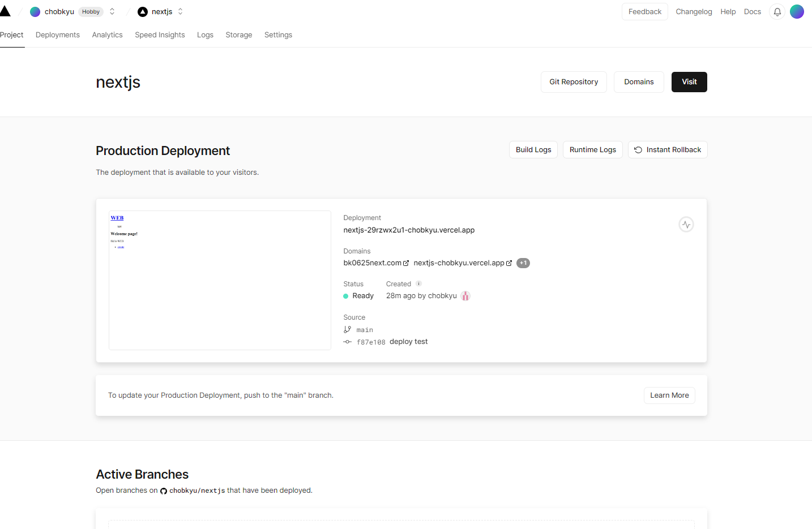The height and width of the screenshot is (529, 812).
Task: Open nextjs-chobkyu.vercel.app domain link
Action: click(x=459, y=263)
